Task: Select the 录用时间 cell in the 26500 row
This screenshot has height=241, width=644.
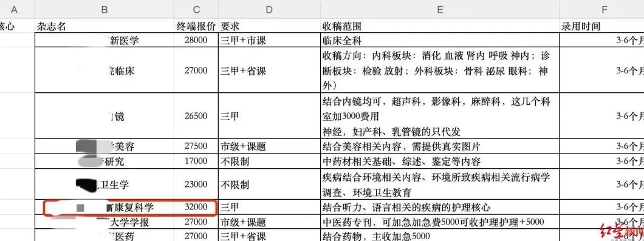Action: pos(601,116)
